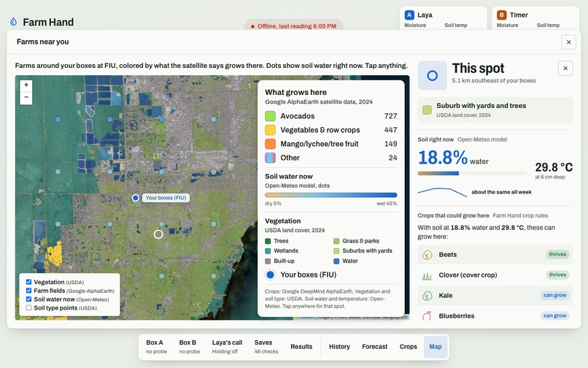The width and height of the screenshot is (588, 368).
Task: Click the Clover cover crop icon
Action: click(427, 275)
